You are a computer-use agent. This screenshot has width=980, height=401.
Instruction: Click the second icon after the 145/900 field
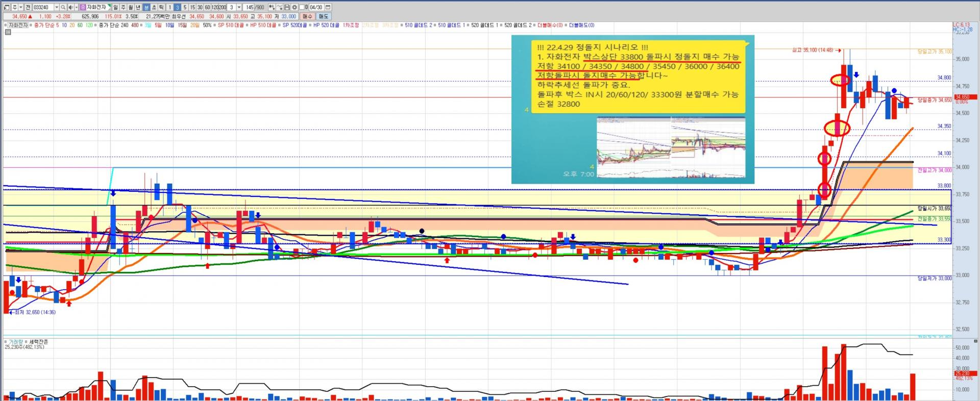pos(280,7)
